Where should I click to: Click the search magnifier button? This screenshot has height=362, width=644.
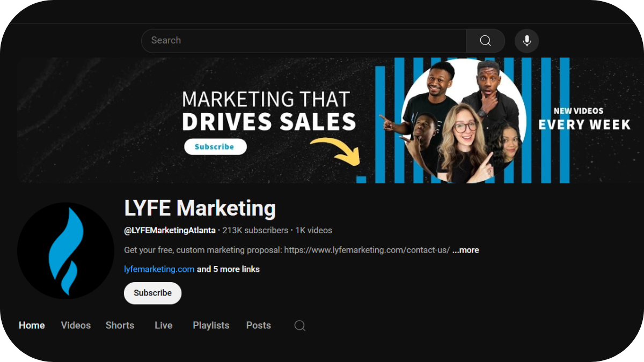click(485, 41)
